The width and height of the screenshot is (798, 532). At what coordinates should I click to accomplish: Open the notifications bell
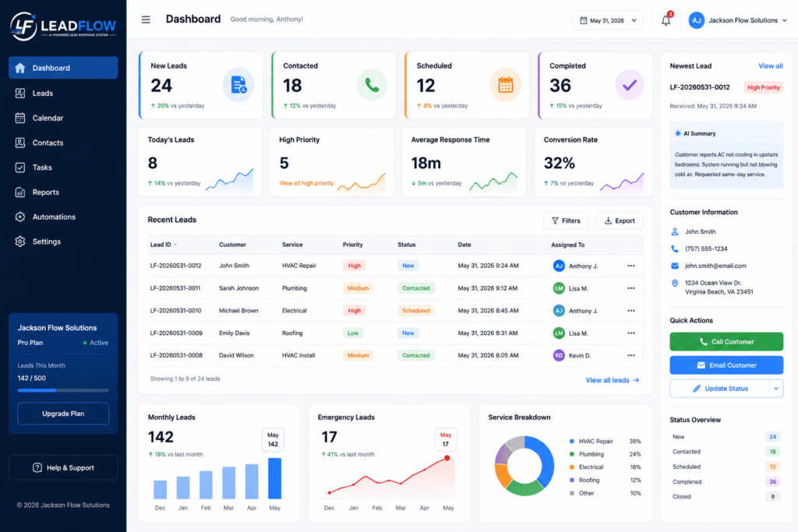666,20
